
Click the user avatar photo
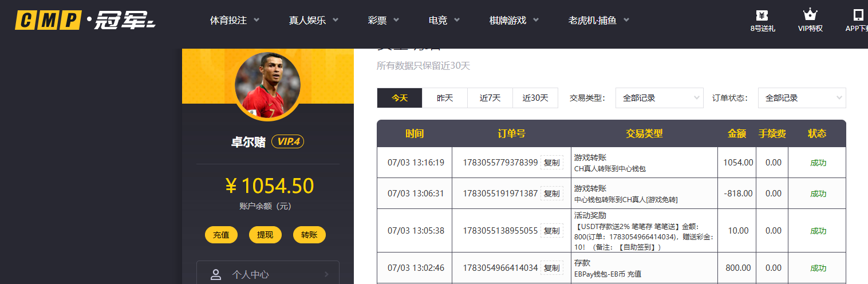(267, 85)
